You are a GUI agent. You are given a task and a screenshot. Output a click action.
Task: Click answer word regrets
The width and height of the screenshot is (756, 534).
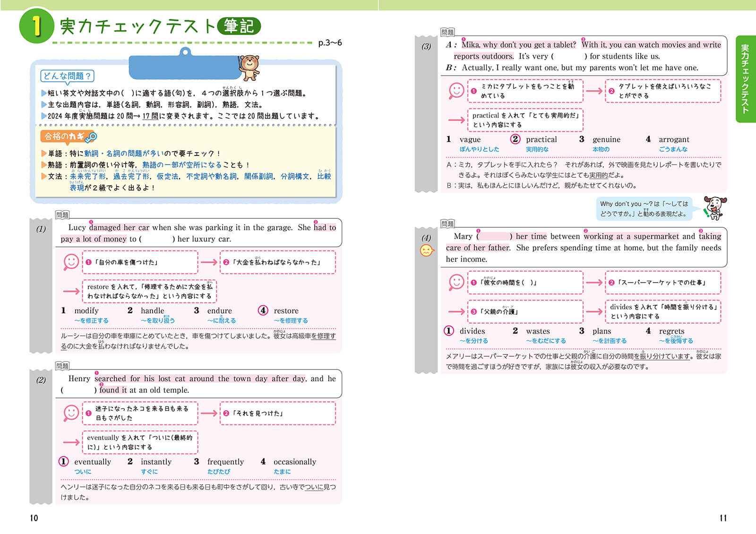pyautogui.click(x=671, y=331)
